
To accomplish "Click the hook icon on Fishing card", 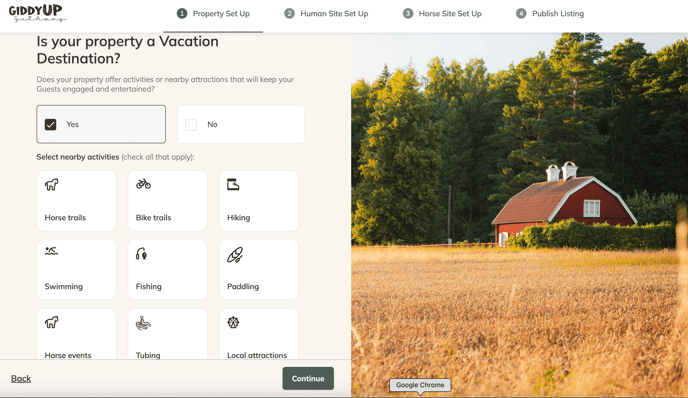I will pos(141,254).
